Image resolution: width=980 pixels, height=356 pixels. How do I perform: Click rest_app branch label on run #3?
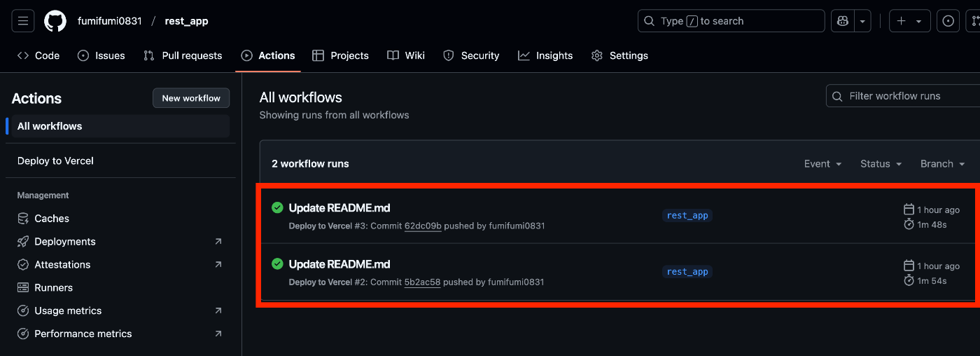pyautogui.click(x=687, y=215)
